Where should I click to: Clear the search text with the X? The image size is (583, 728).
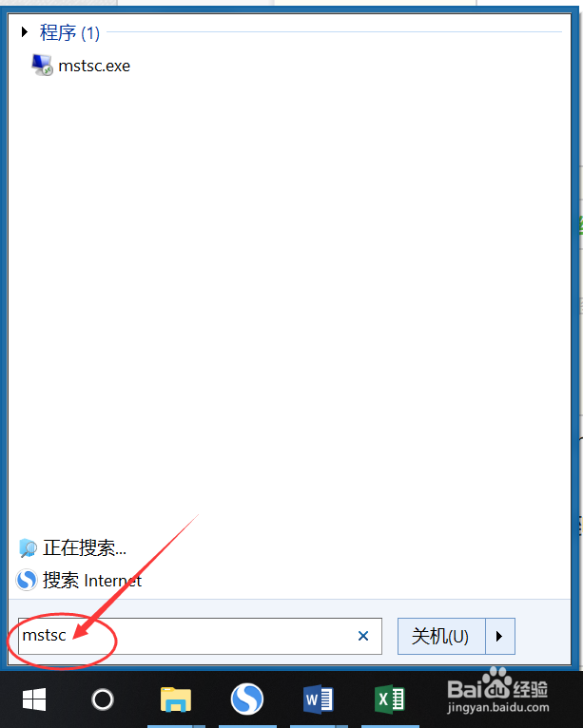pyautogui.click(x=363, y=636)
